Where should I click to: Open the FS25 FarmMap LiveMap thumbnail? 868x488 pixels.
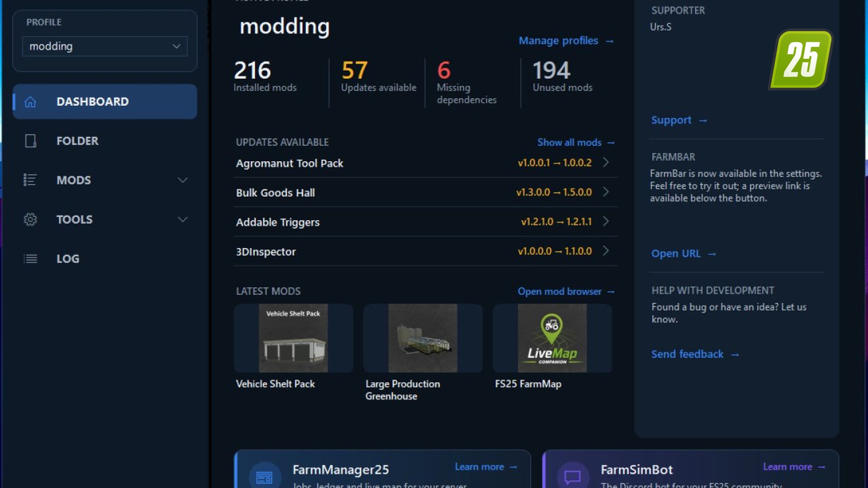552,338
